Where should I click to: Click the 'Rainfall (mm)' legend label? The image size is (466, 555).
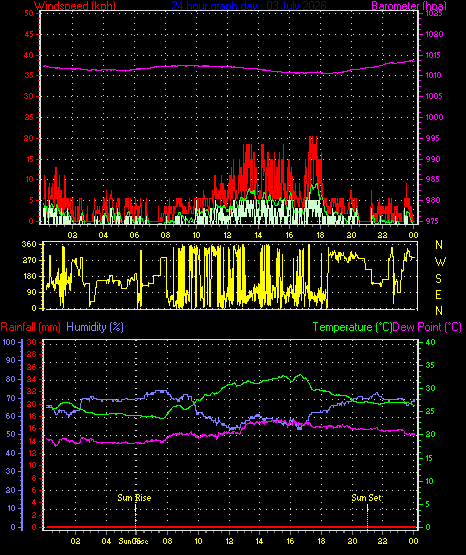[30, 327]
